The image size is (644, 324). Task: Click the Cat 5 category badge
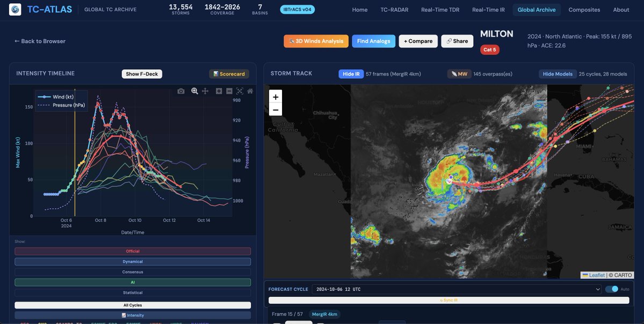(x=489, y=50)
